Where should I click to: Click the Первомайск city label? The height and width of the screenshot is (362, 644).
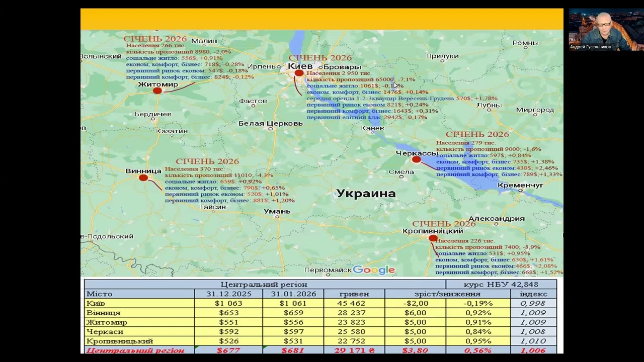click(x=328, y=270)
